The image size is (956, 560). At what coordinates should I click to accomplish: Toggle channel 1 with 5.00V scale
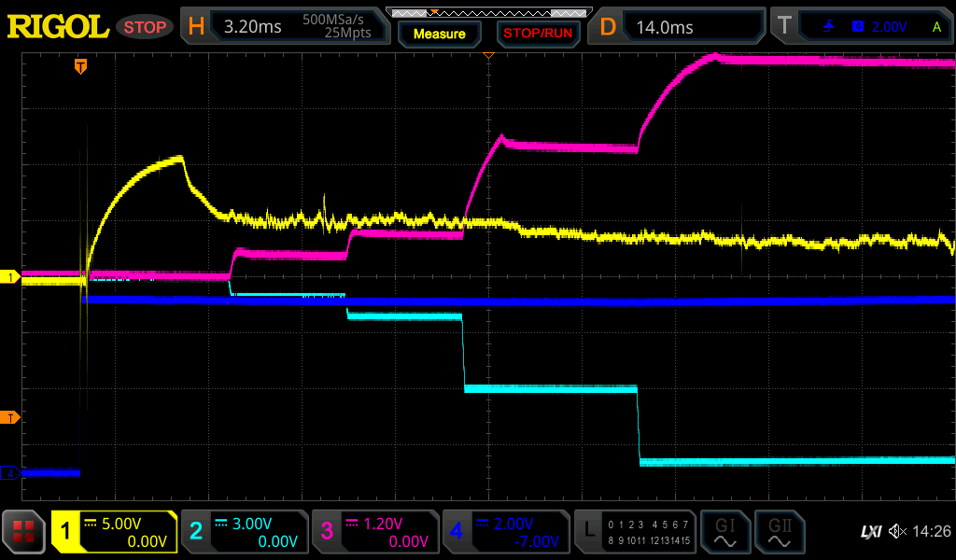pos(114,533)
